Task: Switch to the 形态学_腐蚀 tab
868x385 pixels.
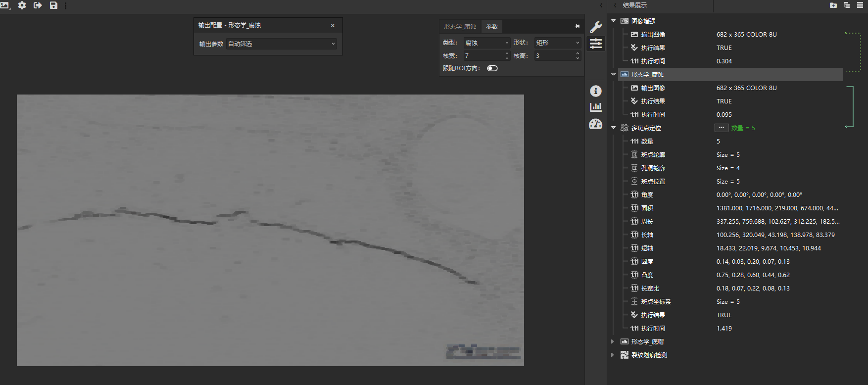Action: [x=459, y=27]
